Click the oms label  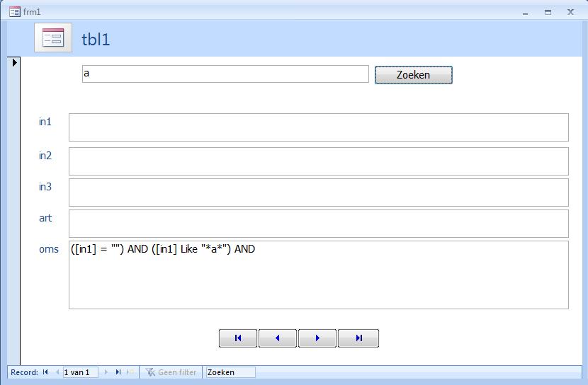point(49,249)
